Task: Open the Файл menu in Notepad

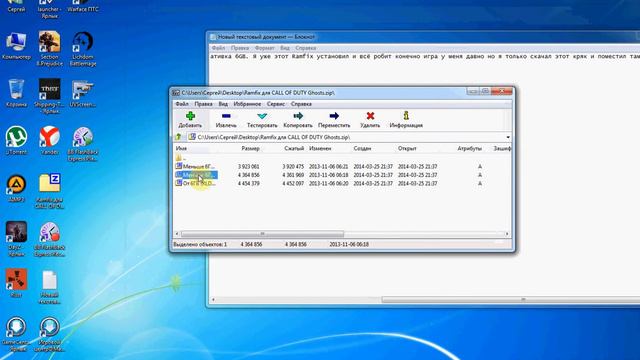Action: [218, 48]
